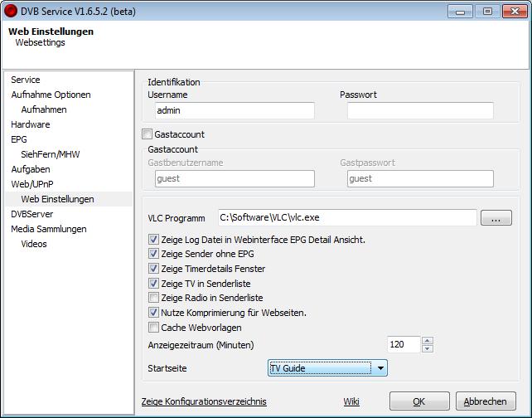Toggle Cache Webvorlagen checkbox
Viewport: 532px width, 418px height.
coord(153,328)
